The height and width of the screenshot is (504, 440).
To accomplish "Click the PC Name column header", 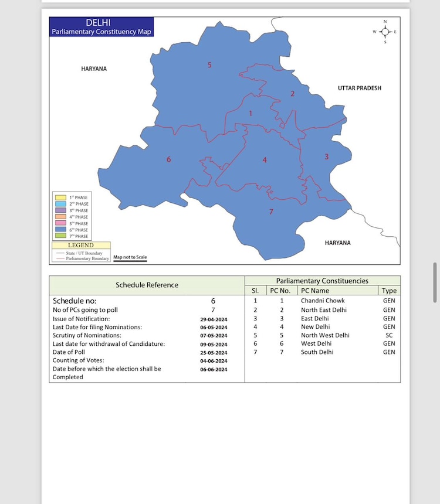I will (315, 291).
